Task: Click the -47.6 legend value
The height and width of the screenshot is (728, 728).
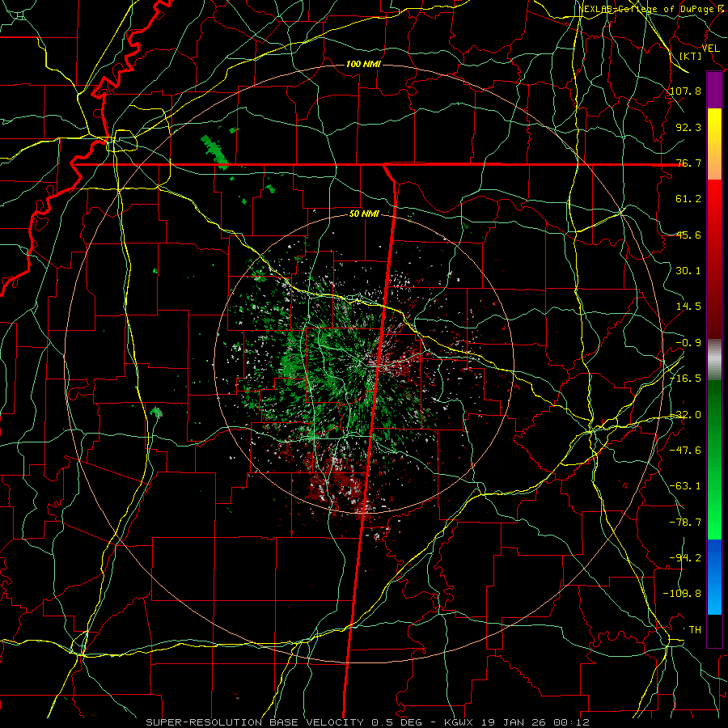Action: pos(686,451)
